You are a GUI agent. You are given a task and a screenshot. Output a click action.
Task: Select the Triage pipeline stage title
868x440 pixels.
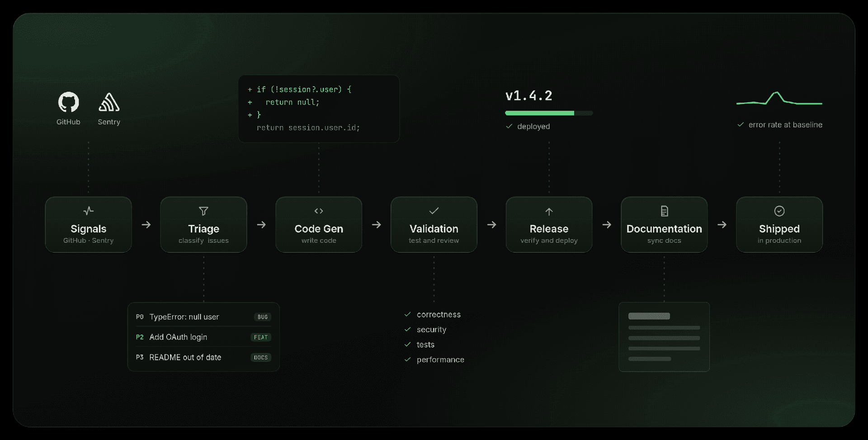[203, 229]
